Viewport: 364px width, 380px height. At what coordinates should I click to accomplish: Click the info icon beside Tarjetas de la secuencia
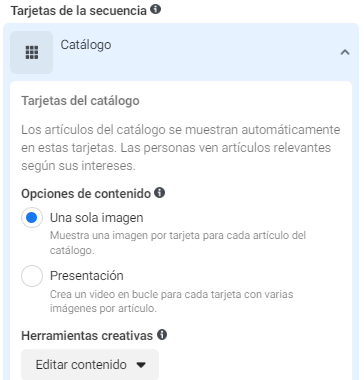[155, 9]
